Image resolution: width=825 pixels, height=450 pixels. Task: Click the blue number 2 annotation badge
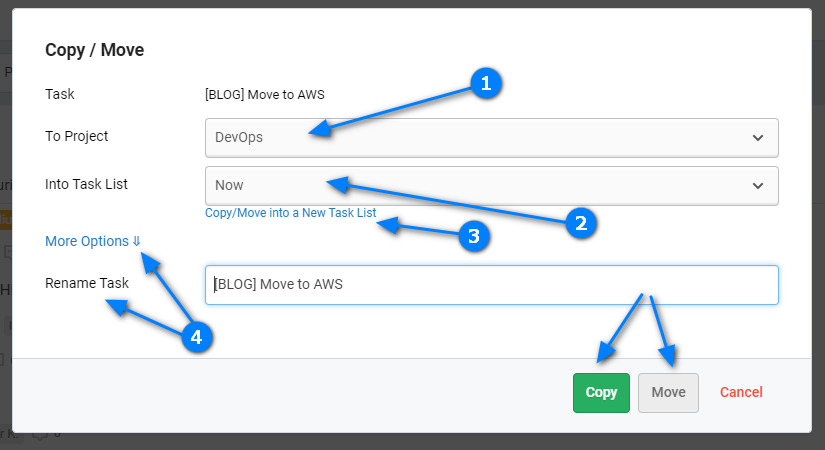click(x=581, y=223)
